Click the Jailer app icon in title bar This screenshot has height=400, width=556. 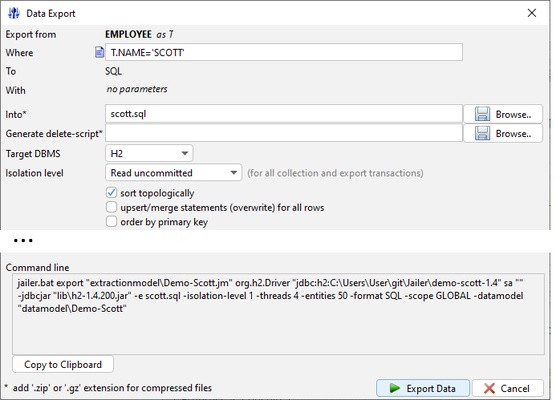point(14,13)
